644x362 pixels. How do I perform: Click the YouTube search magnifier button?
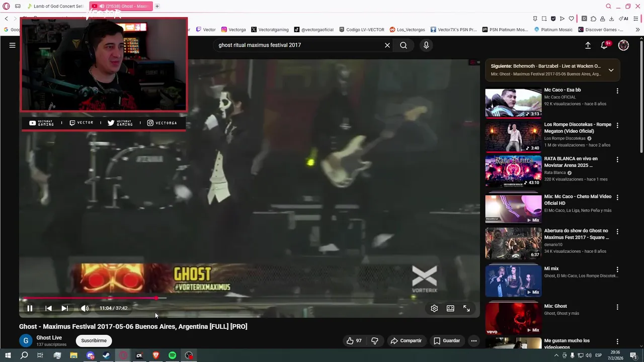tap(404, 45)
